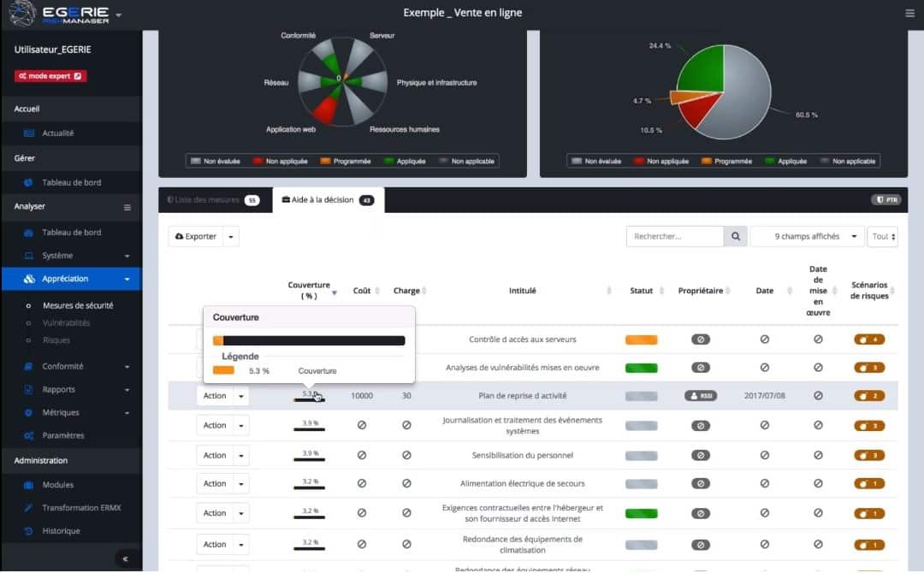Open the Exporter dropdown arrow
The image size is (924, 573).
(231, 237)
